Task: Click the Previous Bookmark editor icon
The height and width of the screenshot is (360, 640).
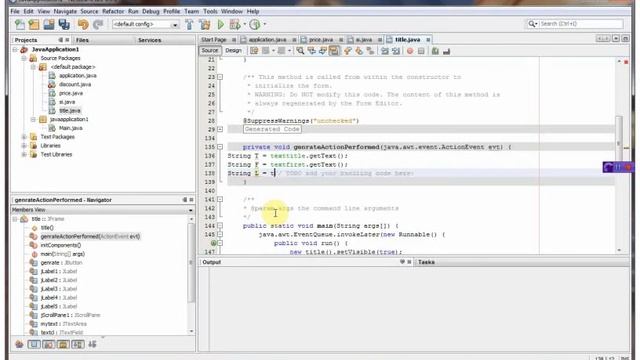Action: [348, 51]
